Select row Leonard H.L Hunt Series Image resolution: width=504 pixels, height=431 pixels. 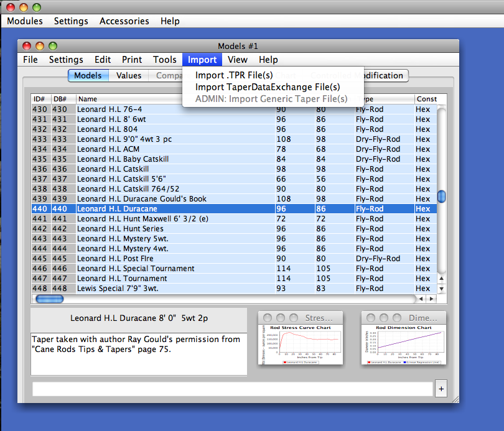tap(234, 229)
